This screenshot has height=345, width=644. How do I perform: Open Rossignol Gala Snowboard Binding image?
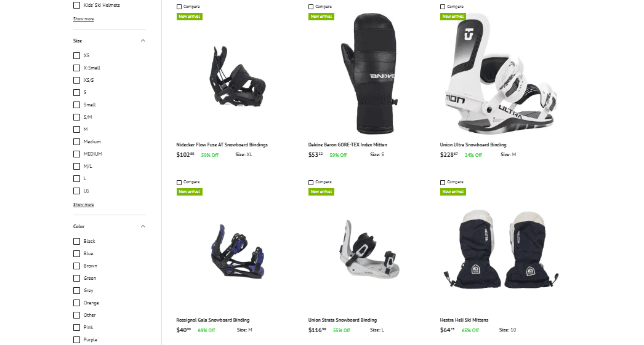[238, 251]
